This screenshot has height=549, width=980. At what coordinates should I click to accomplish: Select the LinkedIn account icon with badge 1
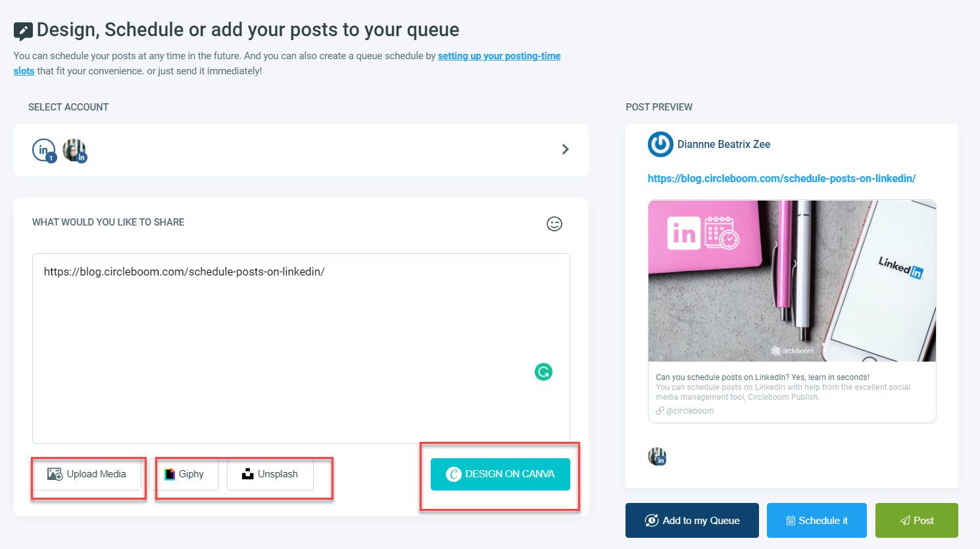(43, 149)
